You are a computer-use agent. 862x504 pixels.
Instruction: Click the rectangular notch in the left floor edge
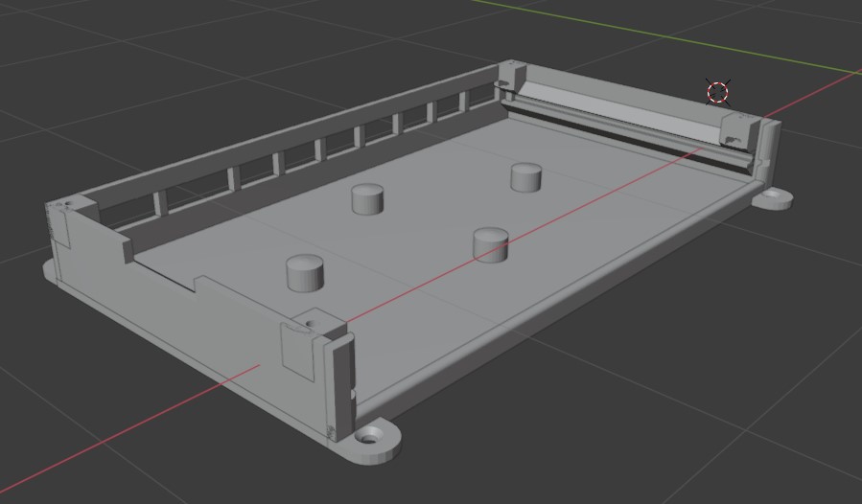tap(206, 282)
